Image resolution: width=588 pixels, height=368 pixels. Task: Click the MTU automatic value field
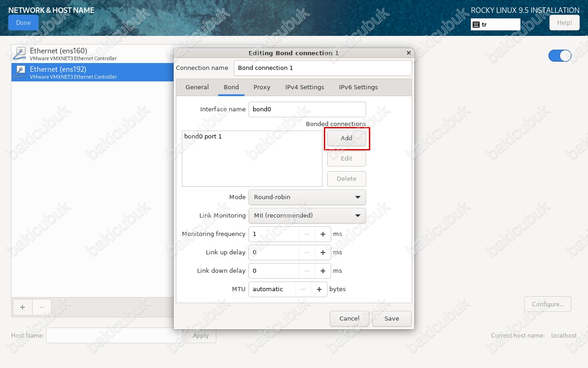(x=271, y=289)
